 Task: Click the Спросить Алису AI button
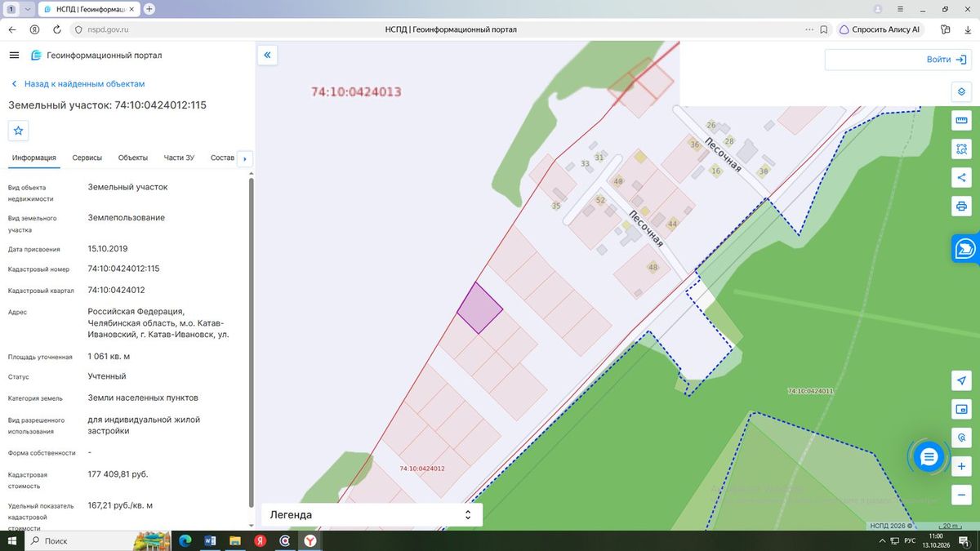(x=880, y=29)
